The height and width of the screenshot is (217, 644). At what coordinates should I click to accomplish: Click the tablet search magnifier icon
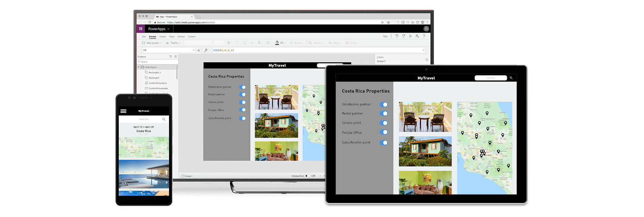pyautogui.click(x=511, y=78)
